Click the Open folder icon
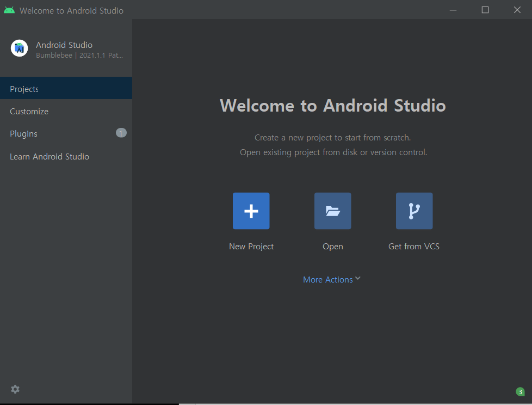Viewport: 532px width, 405px height. (x=332, y=211)
